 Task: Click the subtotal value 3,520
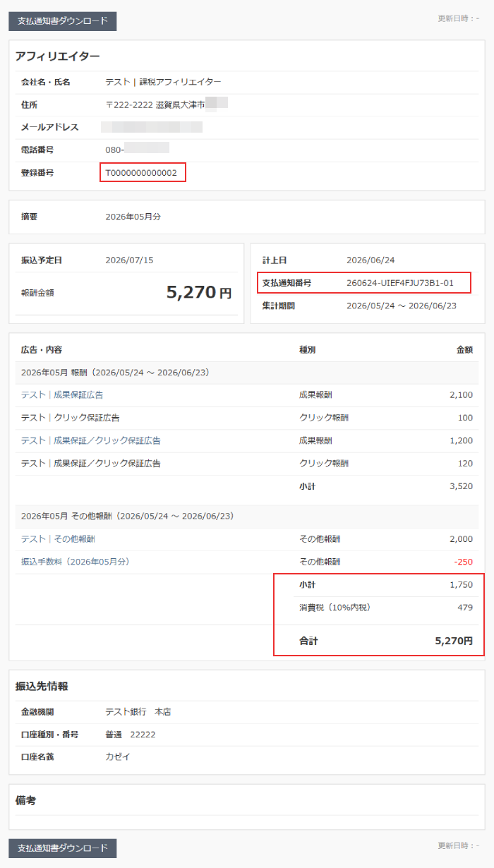tap(461, 486)
